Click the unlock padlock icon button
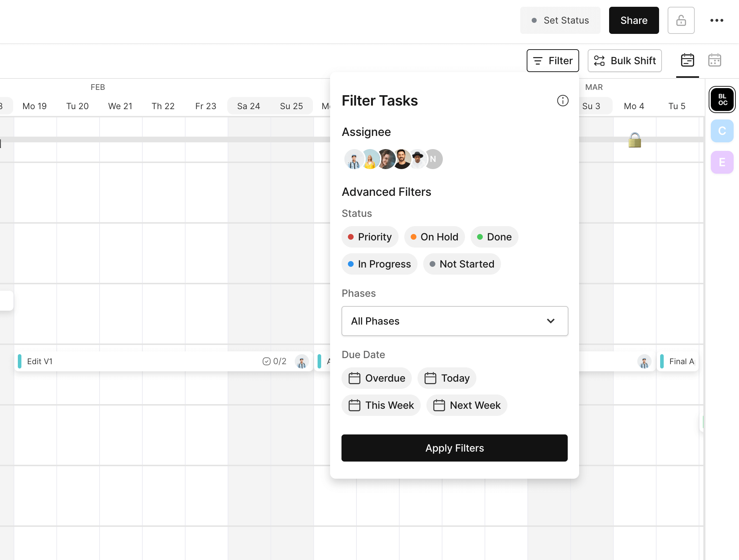 [x=681, y=20]
